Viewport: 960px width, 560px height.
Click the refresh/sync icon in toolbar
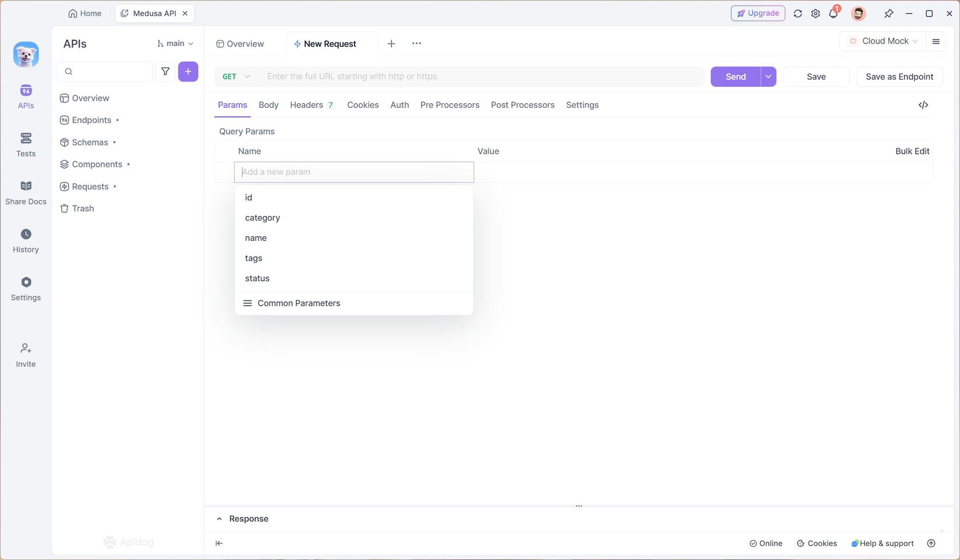797,13
